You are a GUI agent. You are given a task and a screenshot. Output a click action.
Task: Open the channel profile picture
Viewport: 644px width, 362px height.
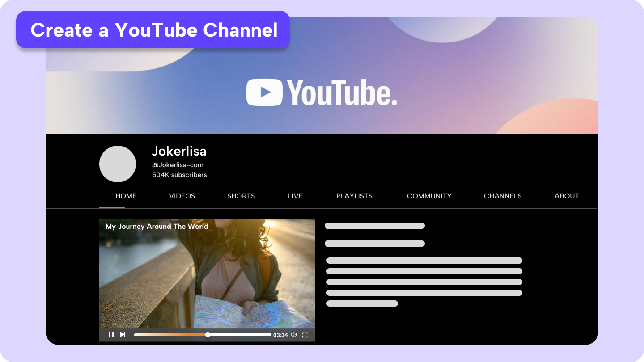pyautogui.click(x=117, y=164)
